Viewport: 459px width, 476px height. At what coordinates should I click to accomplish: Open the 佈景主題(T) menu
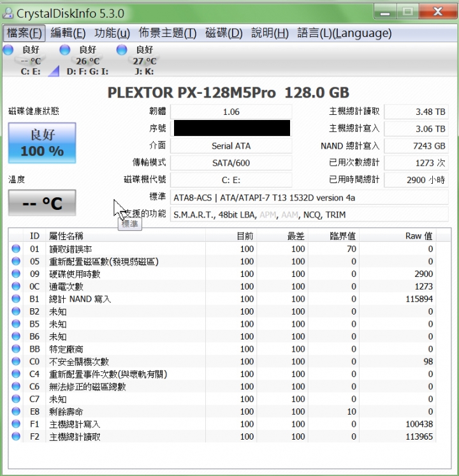click(x=168, y=33)
